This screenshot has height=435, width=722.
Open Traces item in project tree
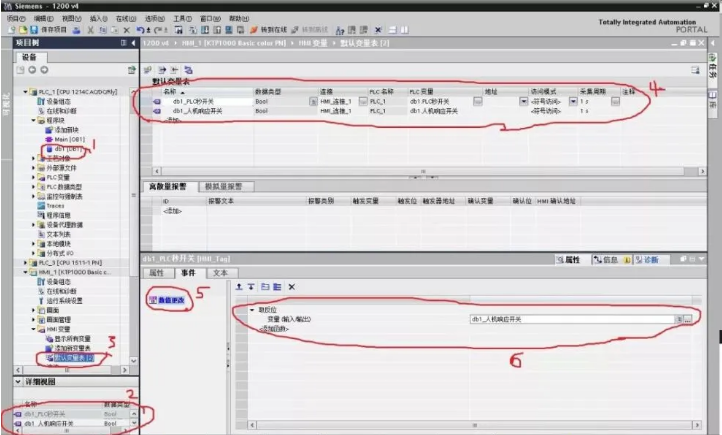pos(56,206)
